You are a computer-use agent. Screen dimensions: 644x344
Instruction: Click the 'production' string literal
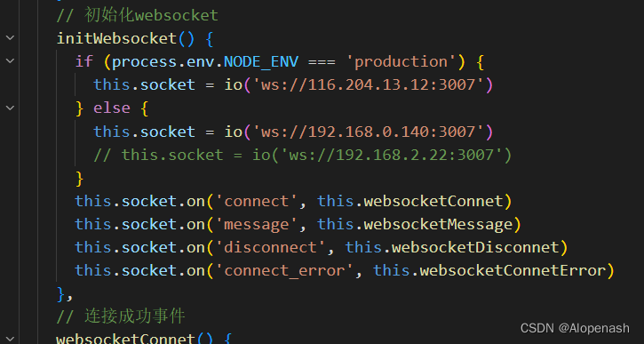(x=402, y=61)
